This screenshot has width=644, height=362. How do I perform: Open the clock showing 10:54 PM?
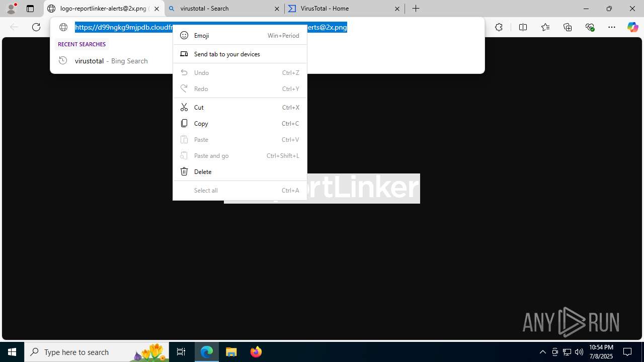[x=601, y=352]
